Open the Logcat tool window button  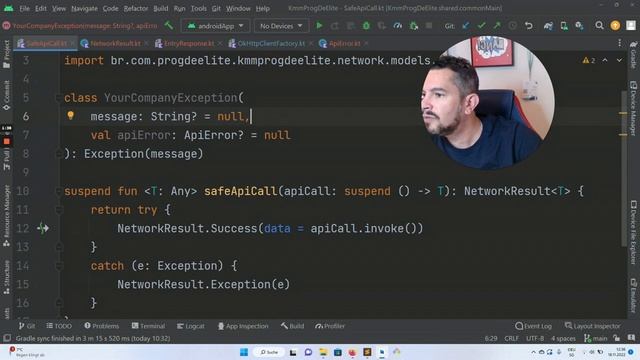191,326
